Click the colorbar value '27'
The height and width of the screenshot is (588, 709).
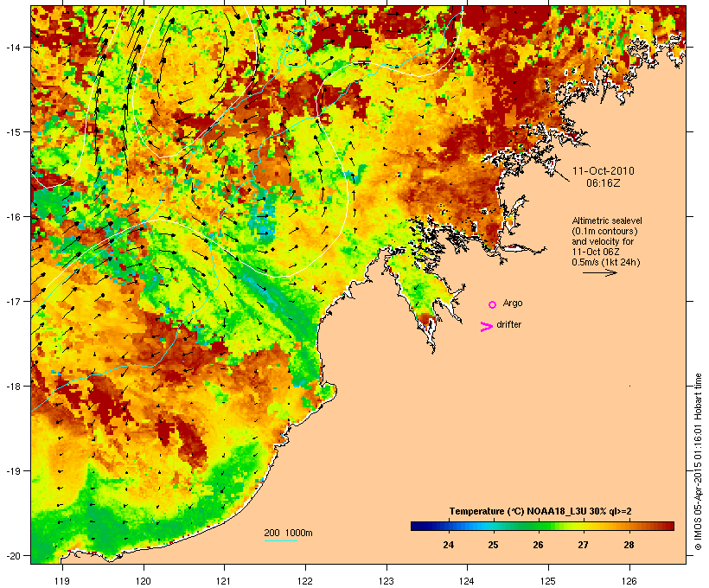[x=583, y=545]
